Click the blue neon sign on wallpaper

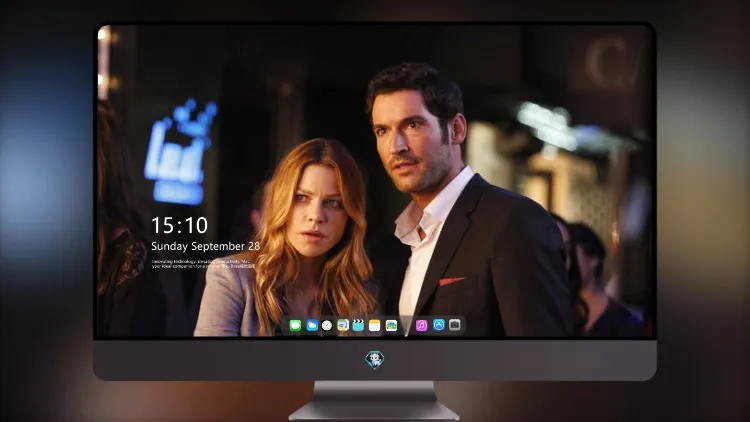point(180,152)
